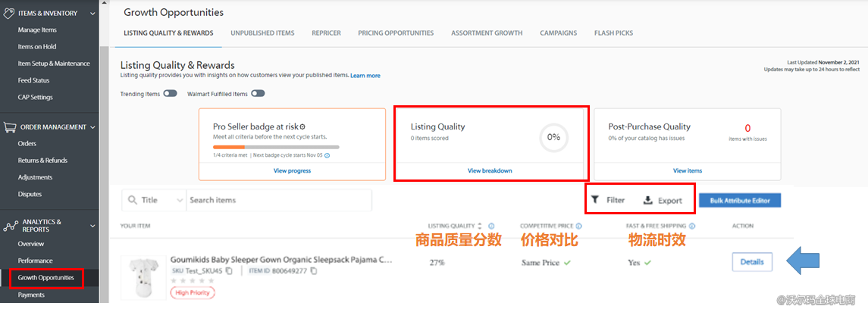Viewport: 868px width, 309px height.
Task: Click the badge cycle Nov 05 info icon
Action: click(x=327, y=156)
